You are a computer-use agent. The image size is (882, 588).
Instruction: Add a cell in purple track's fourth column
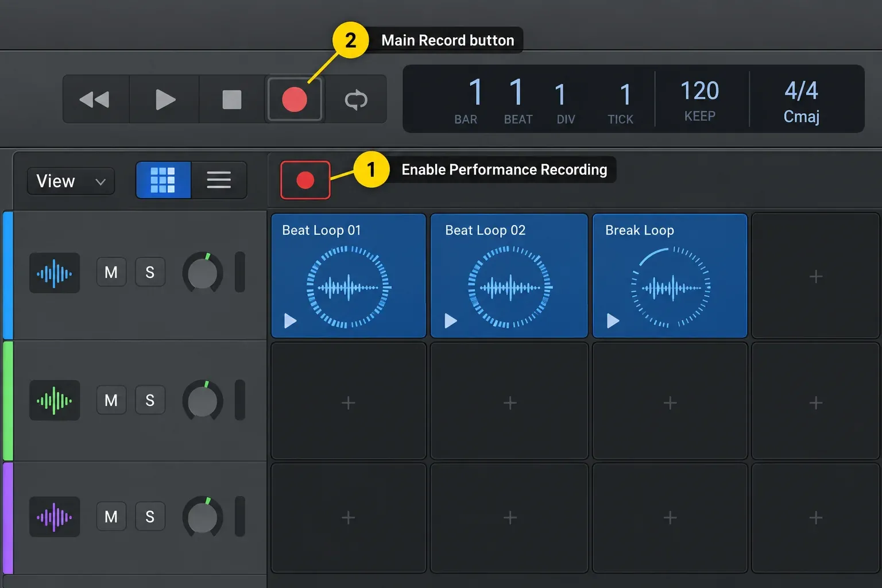pos(815,517)
